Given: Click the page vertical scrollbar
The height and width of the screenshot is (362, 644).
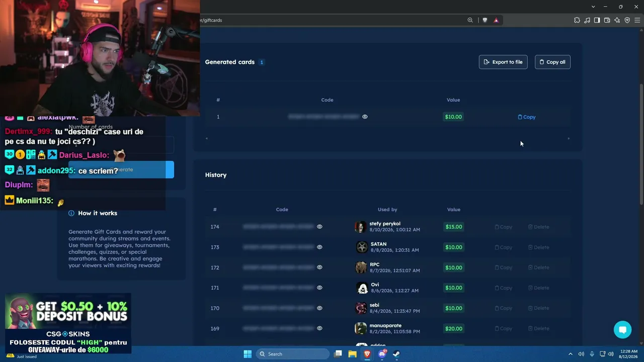Looking at the screenshot, I should point(641,143).
